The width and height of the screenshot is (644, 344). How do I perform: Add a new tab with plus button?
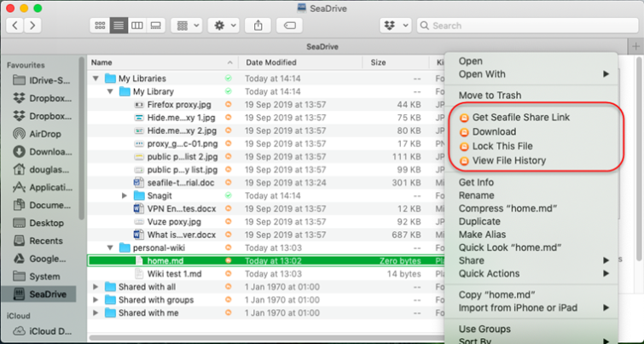(x=635, y=46)
